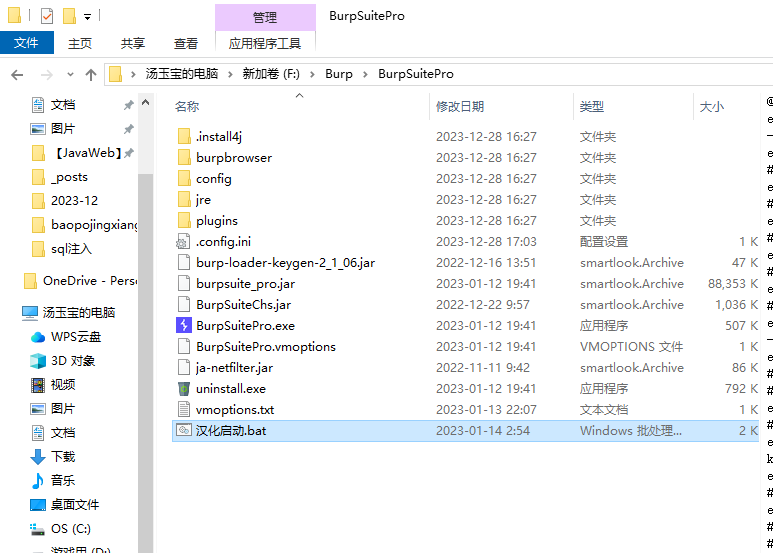The width and height of the screenshot is (773, 553).
Task: Click the burpbrowser folder icon
Action: click(184, 158)
